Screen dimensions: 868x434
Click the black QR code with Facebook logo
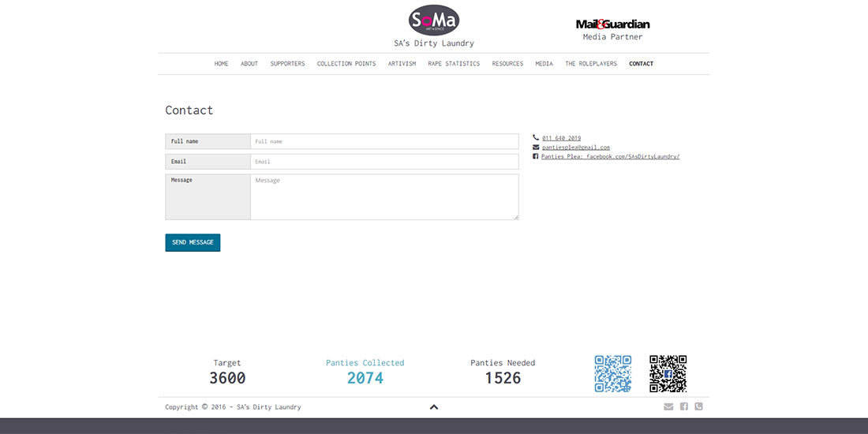tap(668, 374)
